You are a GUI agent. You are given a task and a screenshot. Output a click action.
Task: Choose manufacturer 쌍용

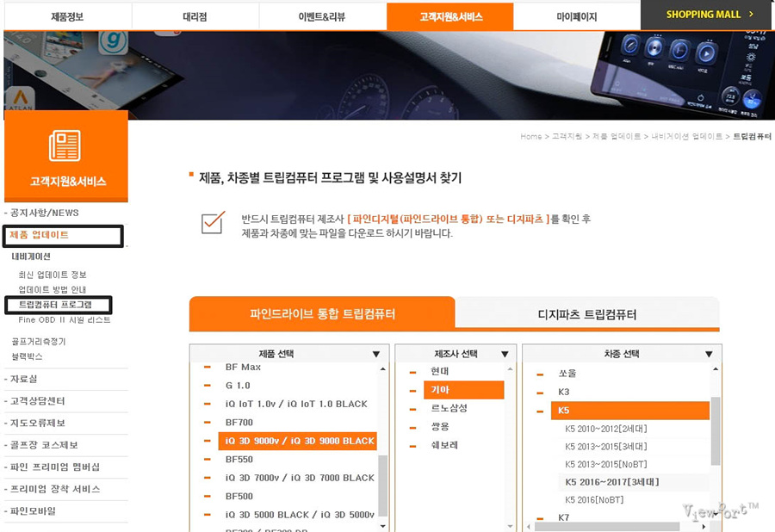point(439,426)
